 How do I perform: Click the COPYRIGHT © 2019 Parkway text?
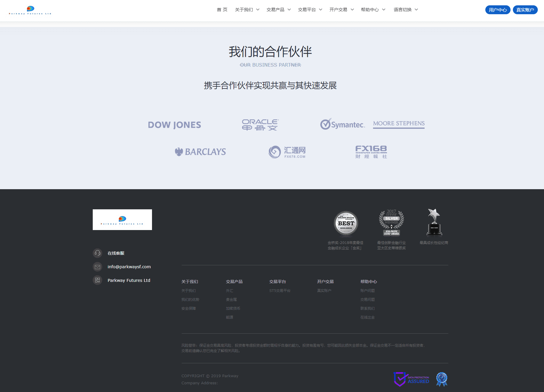point(210,376)
